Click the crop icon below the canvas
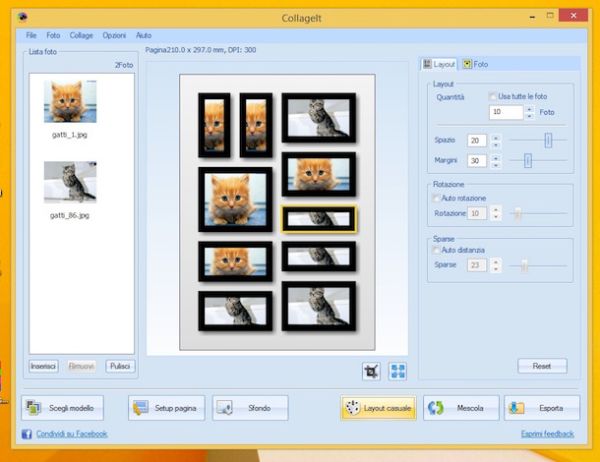 coord(371,370)
